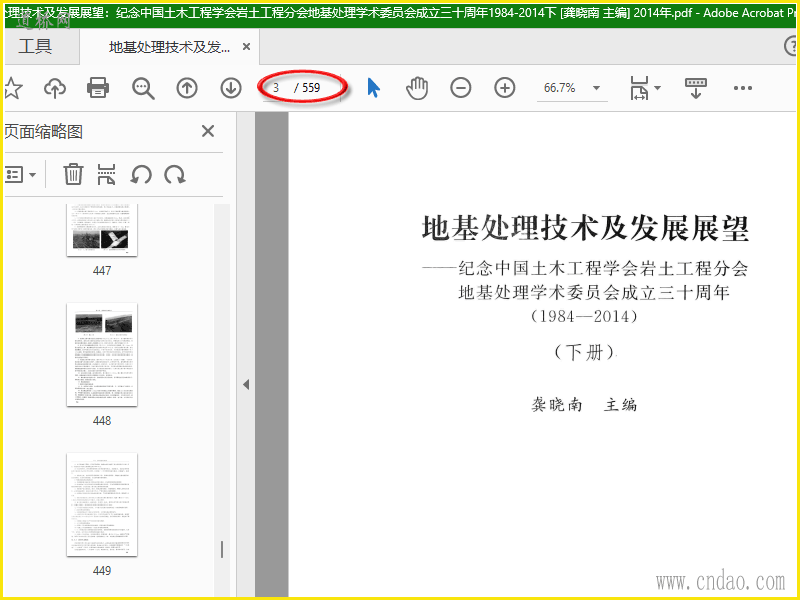Rotate pages clockwise

(x=174, y=174)
